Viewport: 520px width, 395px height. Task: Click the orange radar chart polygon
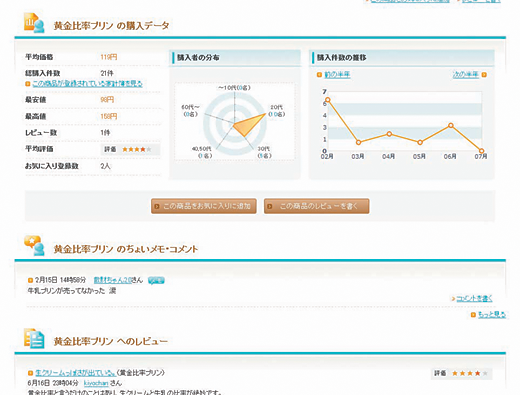tap(248, 125)
